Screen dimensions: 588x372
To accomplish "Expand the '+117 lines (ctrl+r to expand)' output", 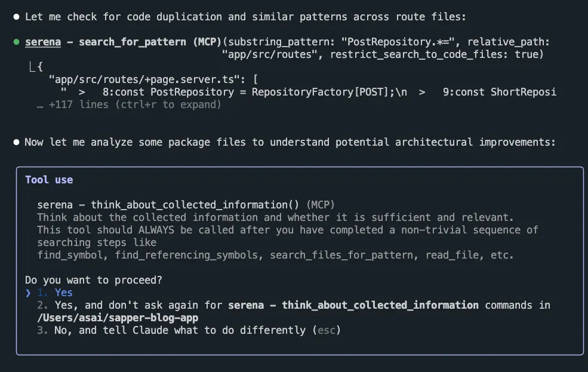I will (x=129, y=104).
